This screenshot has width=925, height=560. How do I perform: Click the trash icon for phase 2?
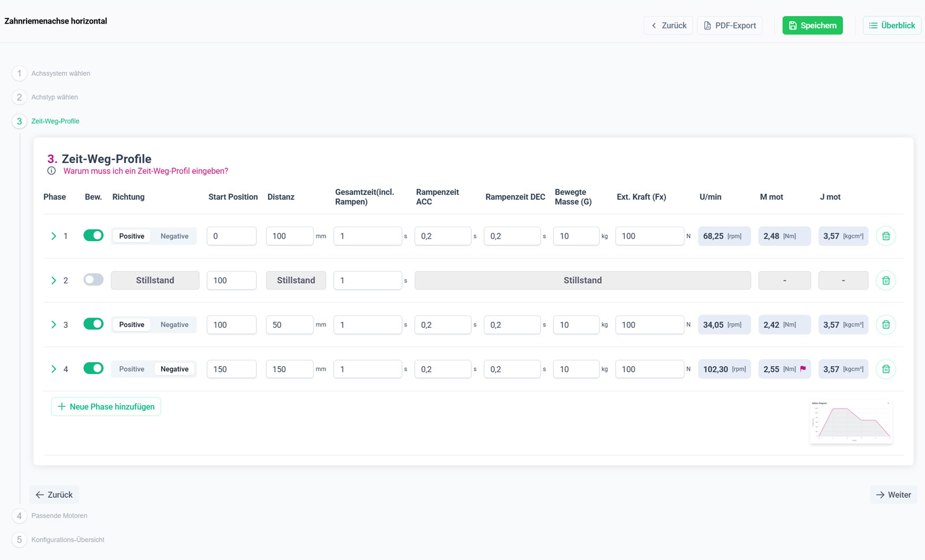point(886,280)
